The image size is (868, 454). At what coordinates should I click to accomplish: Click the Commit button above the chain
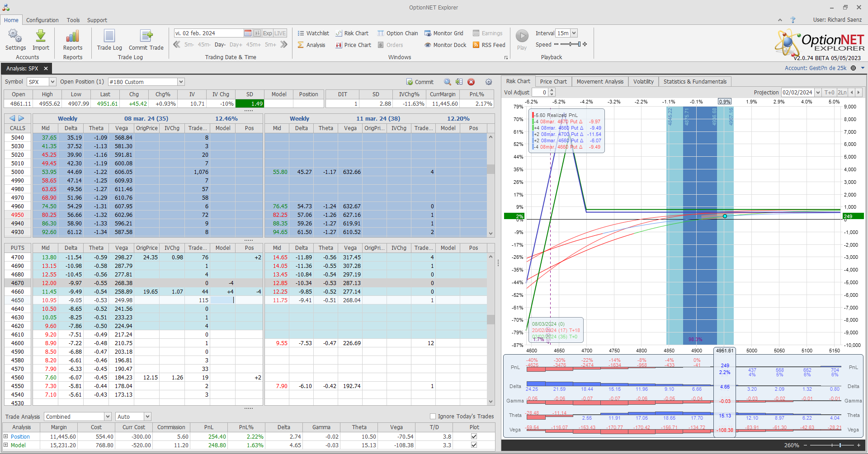420,82
